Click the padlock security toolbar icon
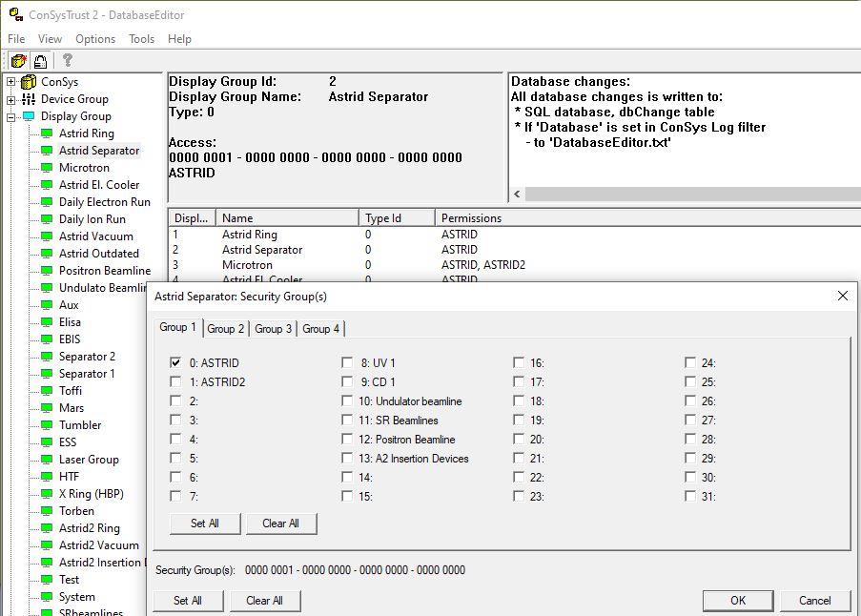 click(41, 60)
